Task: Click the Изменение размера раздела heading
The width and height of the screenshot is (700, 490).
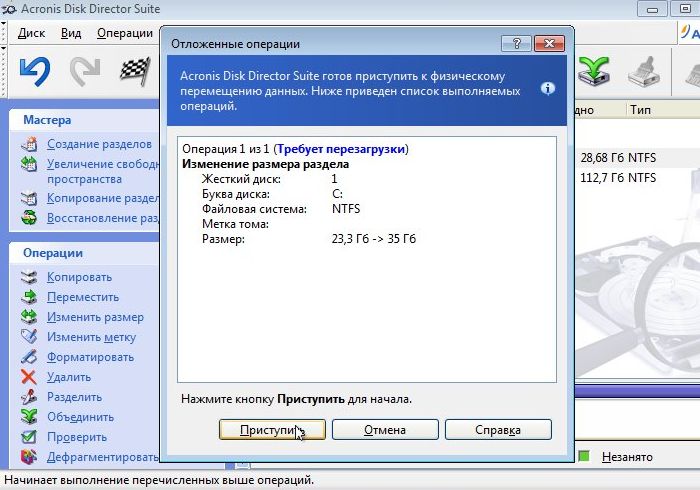Action: coord(266,164)
